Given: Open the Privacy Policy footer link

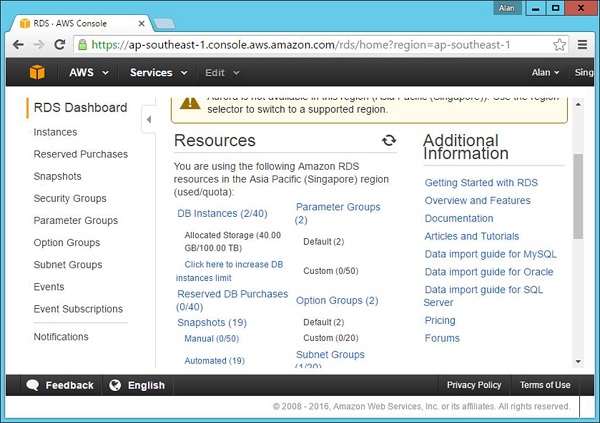Looking at the screenshot, I should [x=474, y=385].
